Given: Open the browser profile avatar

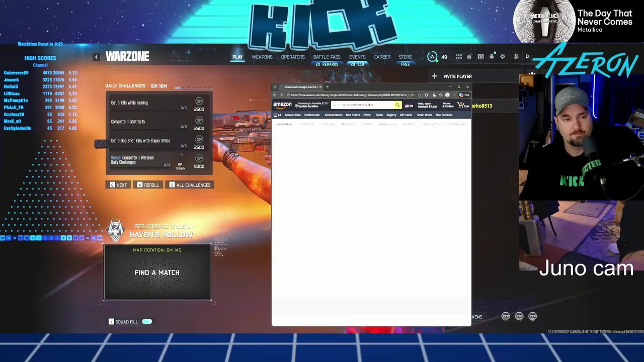Looking at the screenshot, I should pyautogui.click(x=447, y=95).
